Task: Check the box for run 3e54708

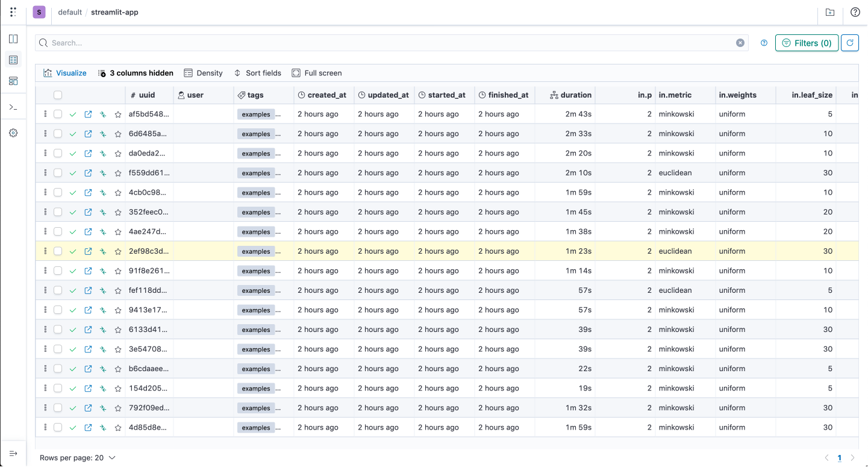Action: pos(58,349)
